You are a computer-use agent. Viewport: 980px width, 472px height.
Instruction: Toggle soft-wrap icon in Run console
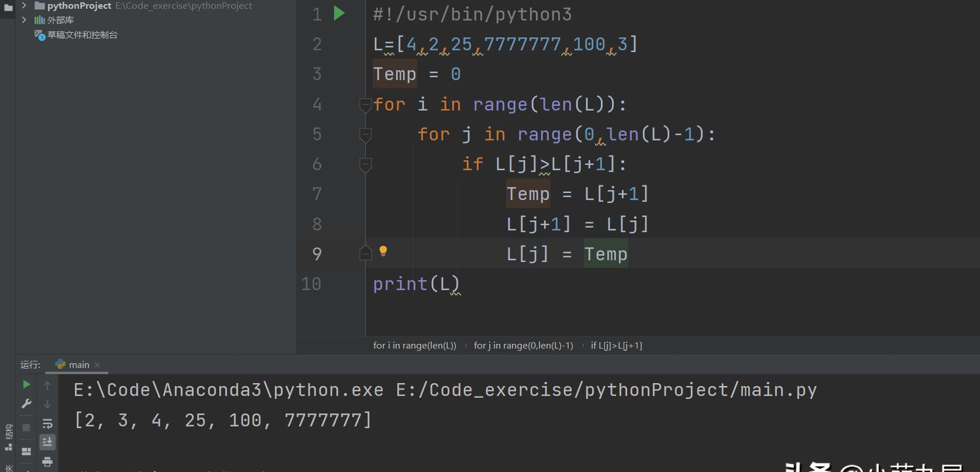47,423
